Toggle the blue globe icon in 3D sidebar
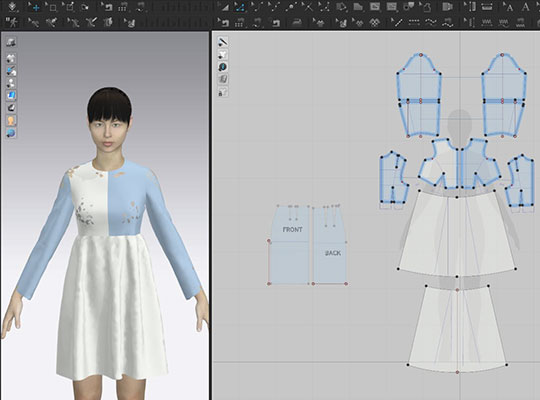Screen dimensions: 540x400 [11, 133]
